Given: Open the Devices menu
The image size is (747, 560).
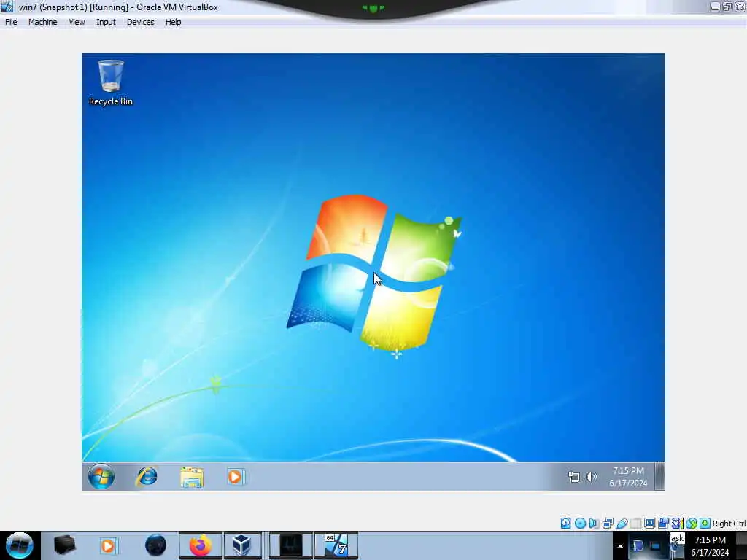Looking at the screenshot, I should pos(141,22).
